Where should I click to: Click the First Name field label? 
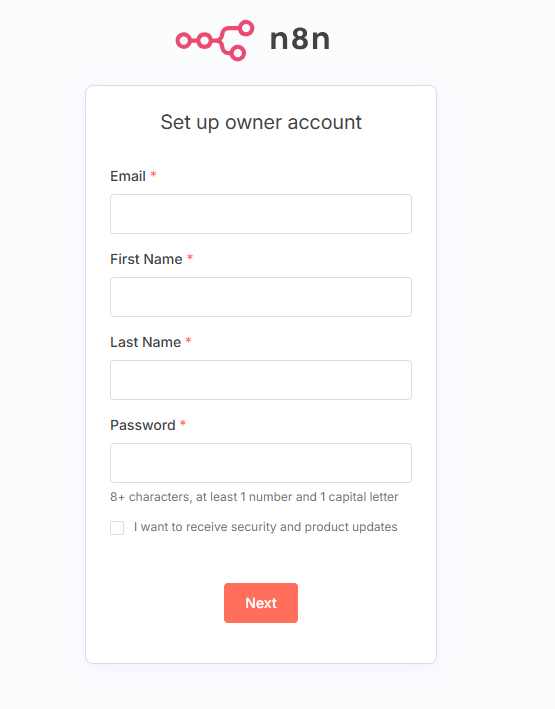[146, 259]
